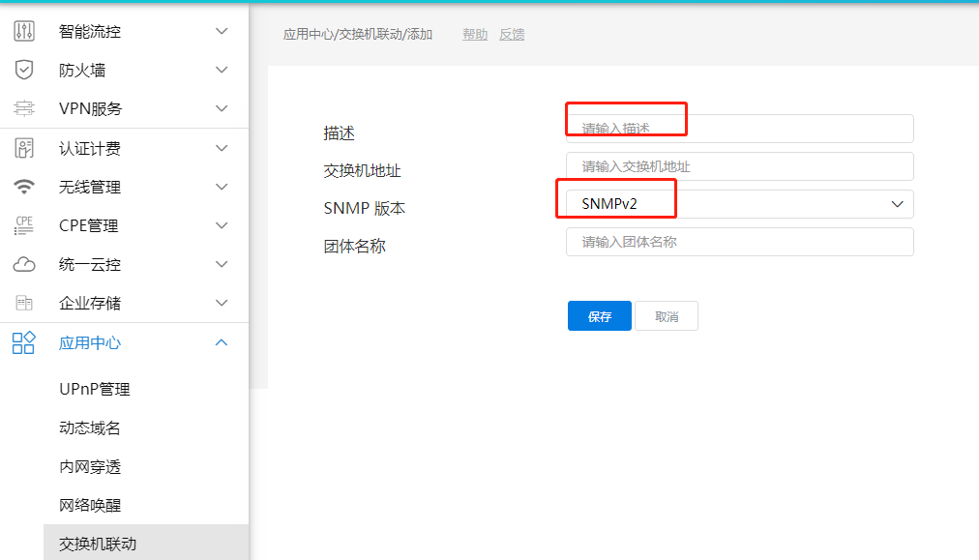Collapse the 应用中心 menu chevron
This screenshot has height=560, width=979.
[x=222, y=342]
